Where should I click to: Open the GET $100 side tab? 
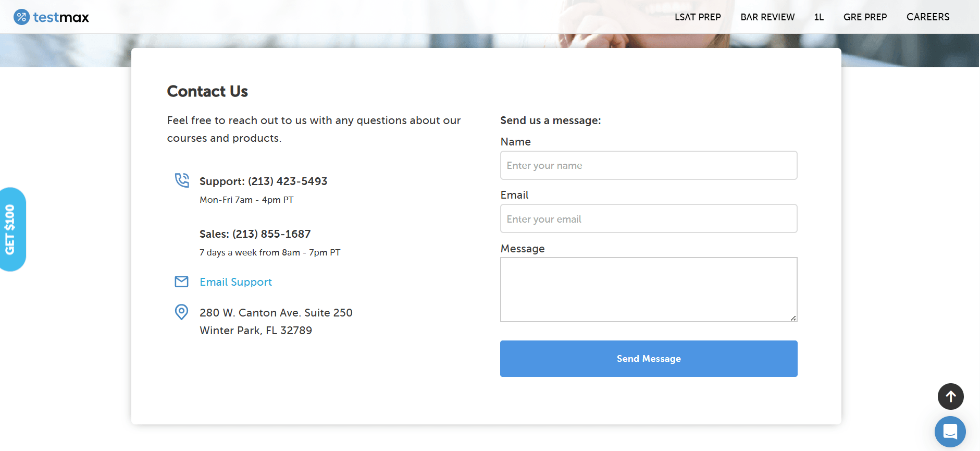pyautogui.click(x=11, y=229)
